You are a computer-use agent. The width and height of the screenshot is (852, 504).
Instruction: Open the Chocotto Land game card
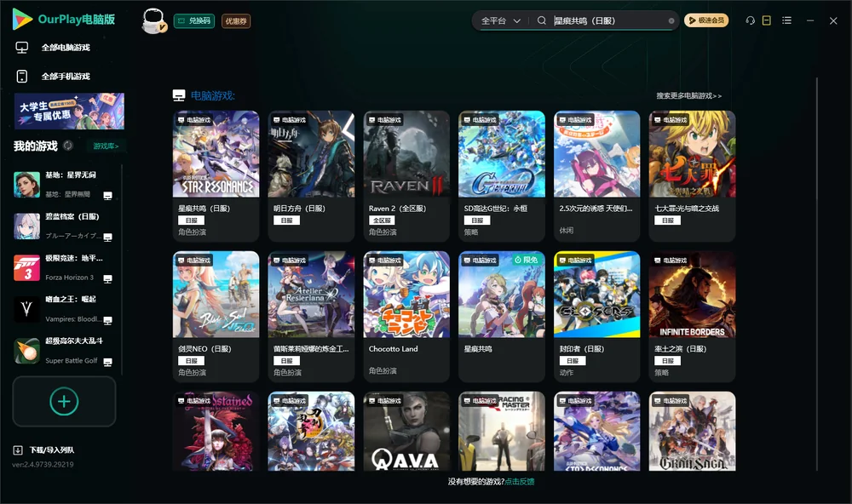click(x=406, y=316)
